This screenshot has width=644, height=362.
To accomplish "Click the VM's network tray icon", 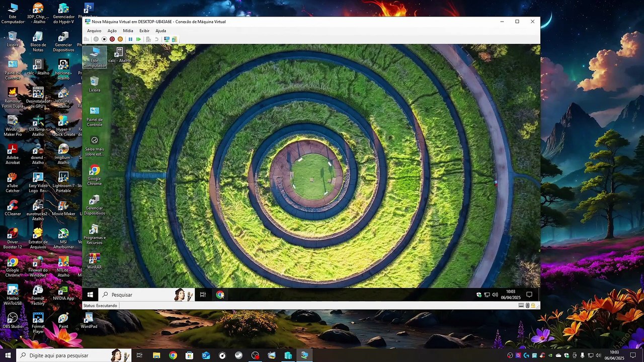I will click(487, 295).
